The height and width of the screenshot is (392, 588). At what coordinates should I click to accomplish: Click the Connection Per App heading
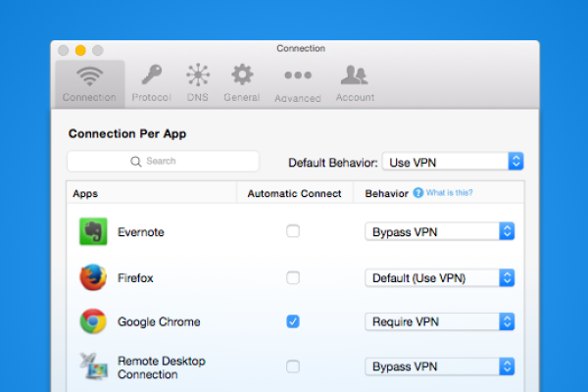[127, 134]
